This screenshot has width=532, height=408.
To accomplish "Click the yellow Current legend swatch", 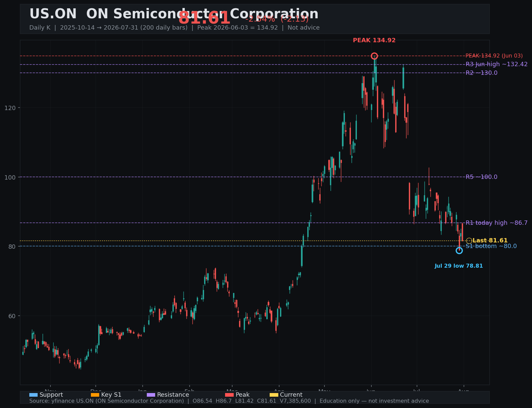I will pos(274,395).
